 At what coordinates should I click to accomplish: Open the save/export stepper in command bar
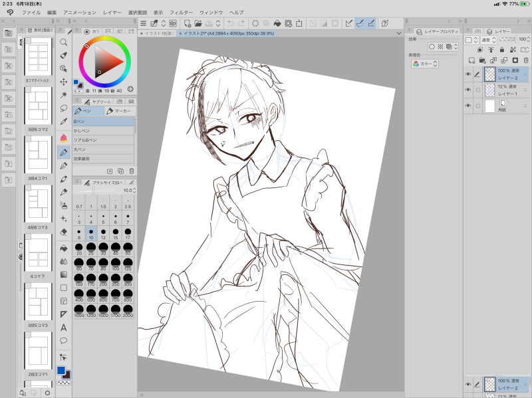pos(218,23)
